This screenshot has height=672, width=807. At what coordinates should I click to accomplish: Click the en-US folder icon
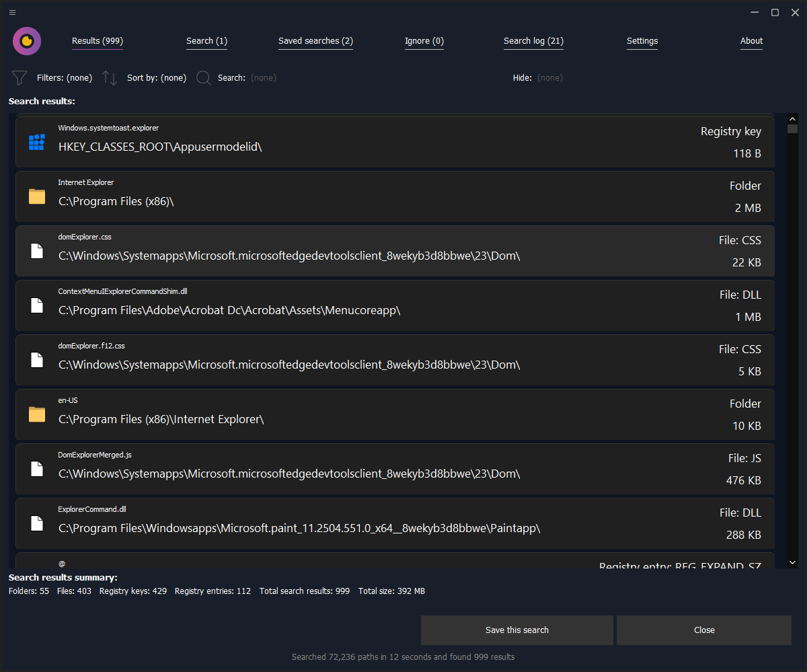(x=37, y=414)
